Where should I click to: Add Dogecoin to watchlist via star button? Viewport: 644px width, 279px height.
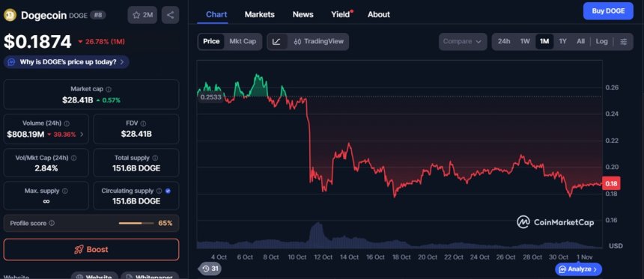(x=142, y=15)
